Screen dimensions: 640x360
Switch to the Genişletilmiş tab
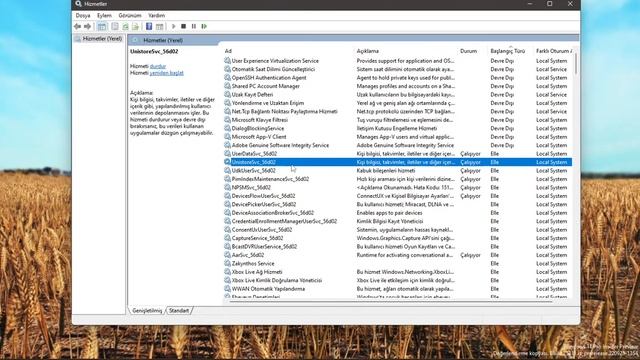(147, 311)
